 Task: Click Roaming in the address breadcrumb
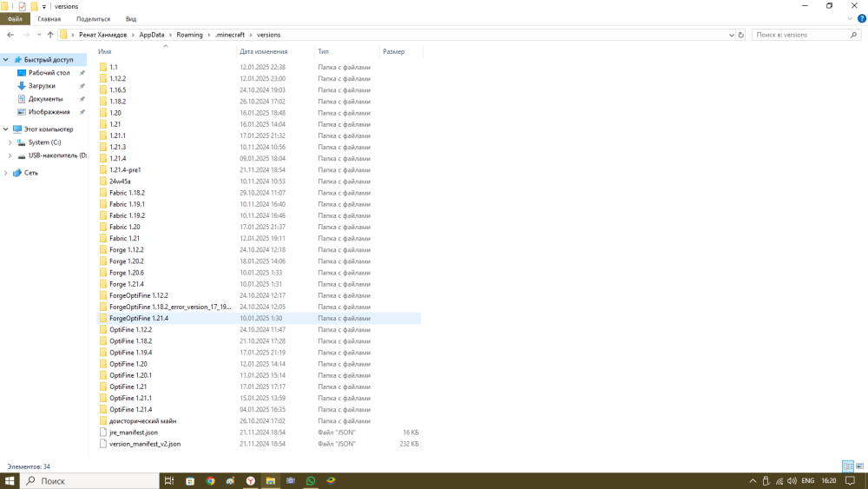(x=189, y=35)
